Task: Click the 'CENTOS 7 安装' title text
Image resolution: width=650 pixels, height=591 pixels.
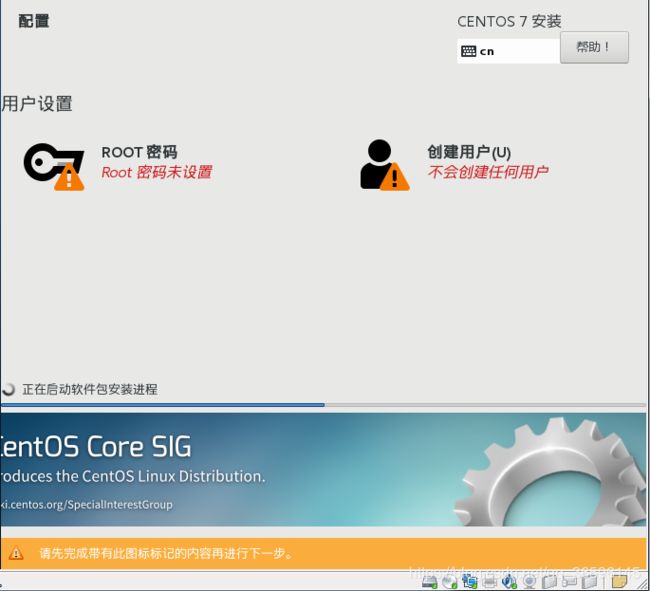Action: (x=509, y=22)
